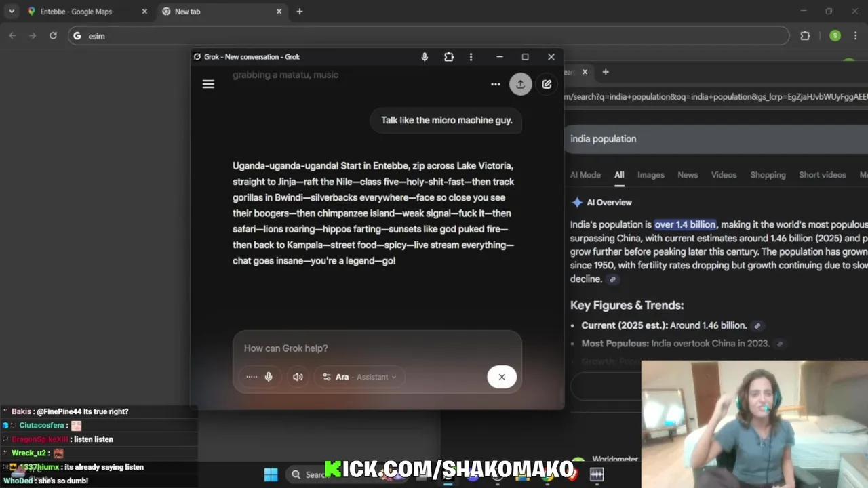
Task: Open source link after 'overtook China in 2023'
Action: [x=780, y=344]
